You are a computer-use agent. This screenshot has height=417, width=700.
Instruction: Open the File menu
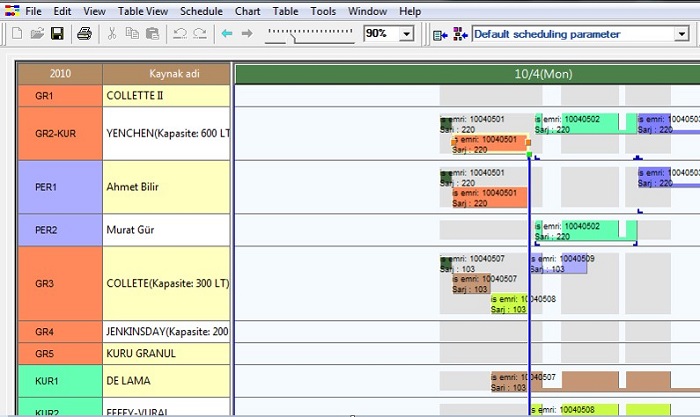tap(33, 11)
